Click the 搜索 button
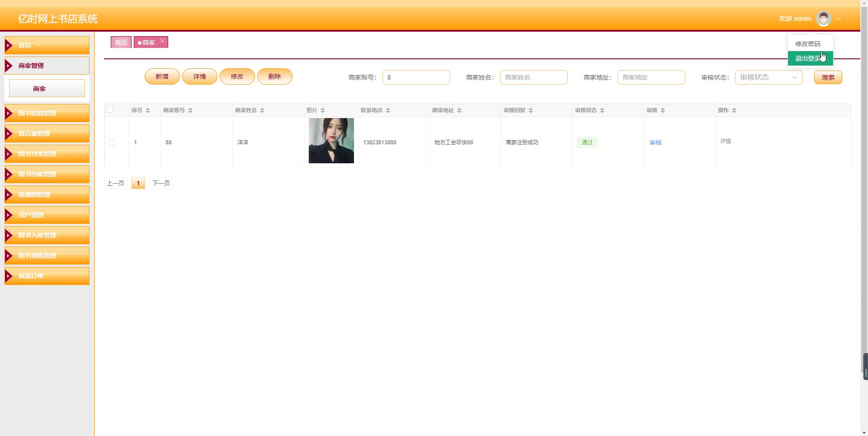Screen dimensions: 868x436 tap(828, 77)
